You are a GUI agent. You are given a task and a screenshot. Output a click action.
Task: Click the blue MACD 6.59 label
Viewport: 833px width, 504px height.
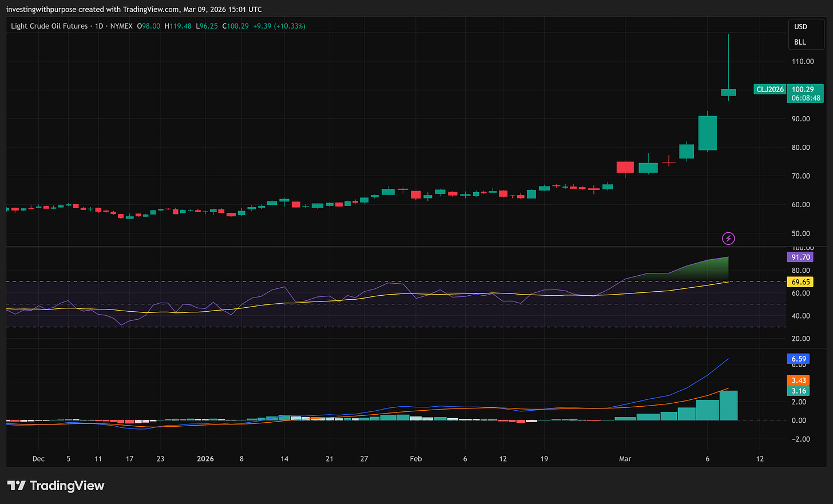pyautogui.click(x=799, y=359)
